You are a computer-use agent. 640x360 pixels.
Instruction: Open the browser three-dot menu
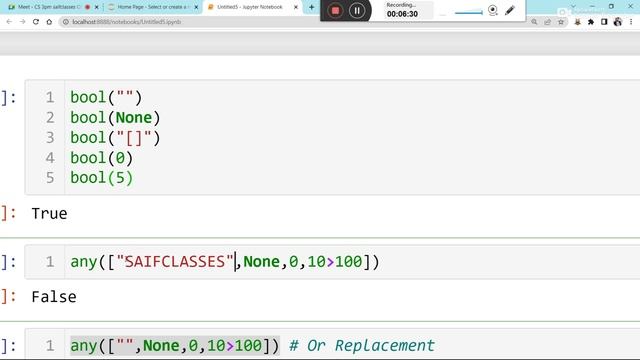[x=631, y=22]
